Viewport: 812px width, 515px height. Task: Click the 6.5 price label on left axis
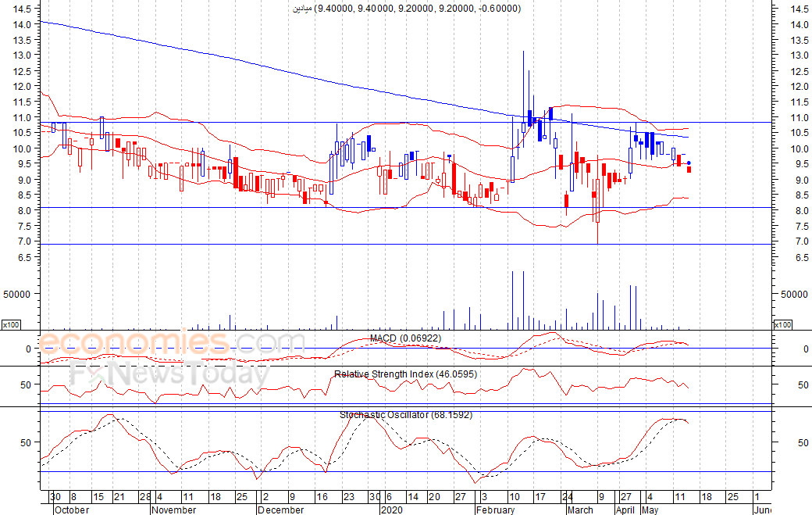click(x=24, y=258)
